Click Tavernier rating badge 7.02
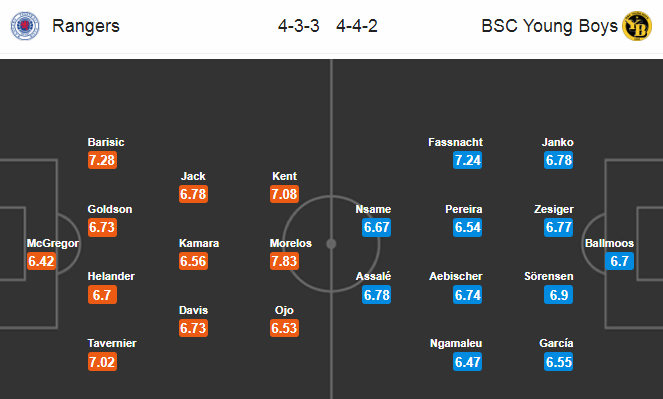 pyautogui.click(x=102, y=362)
